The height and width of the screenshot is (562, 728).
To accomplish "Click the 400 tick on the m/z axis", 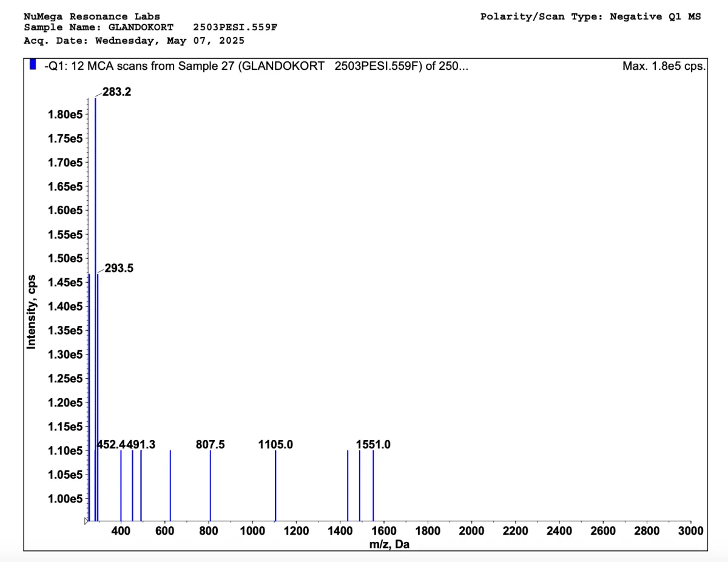I will pyautogui.click(x=121, y=531).
